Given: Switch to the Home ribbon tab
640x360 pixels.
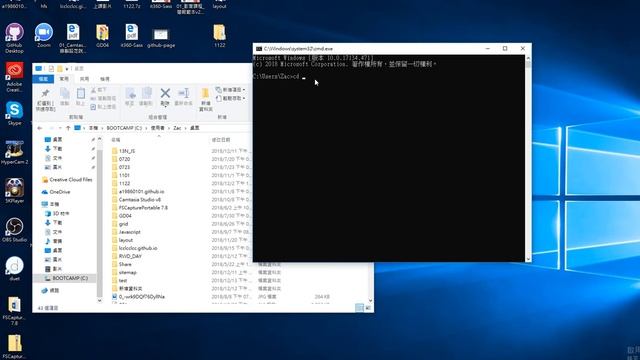Looking at the screenshot, I should coord(64,79).
